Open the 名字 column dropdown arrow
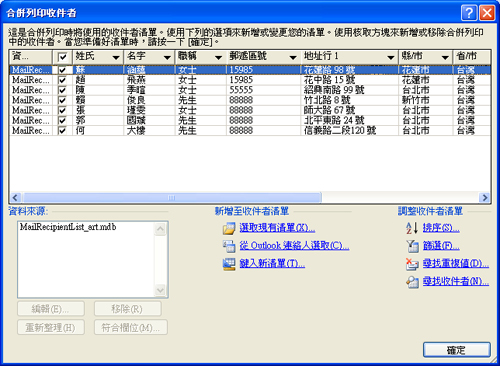Image resolution: width=500 pixels, height=366 pixels. click(167, 57)
